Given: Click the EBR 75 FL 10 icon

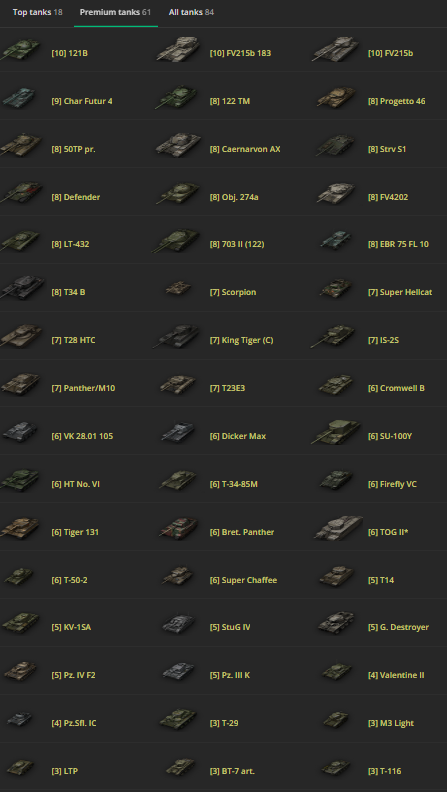Looking at the screenshot, I should pos(336,240).
